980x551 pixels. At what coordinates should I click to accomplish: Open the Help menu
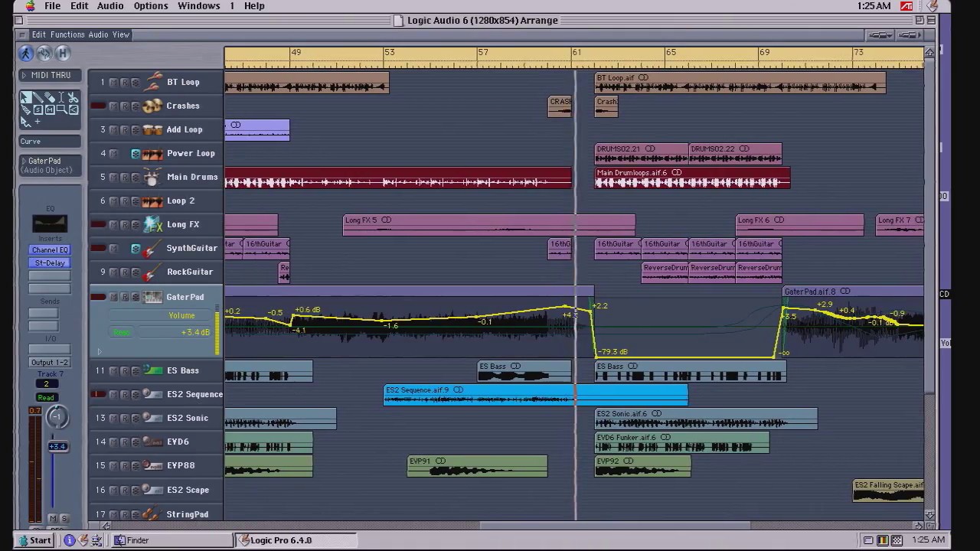click(254, 6)
